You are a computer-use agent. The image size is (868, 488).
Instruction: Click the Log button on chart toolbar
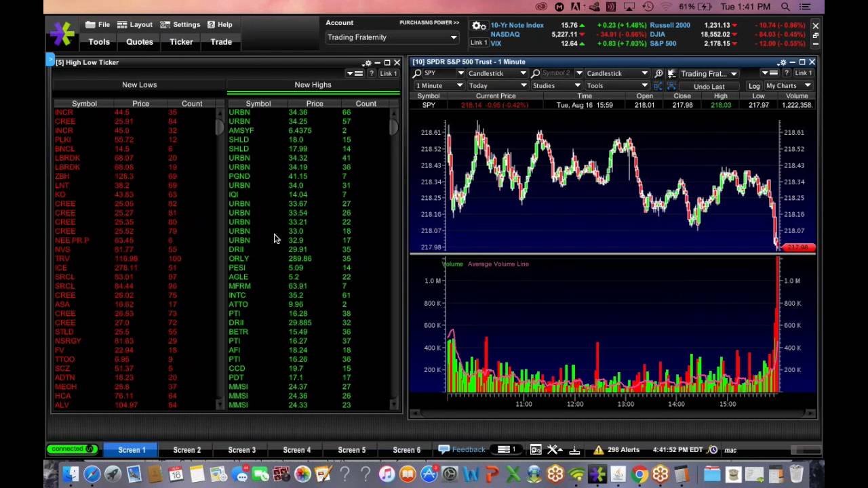[x=754, y=86]
